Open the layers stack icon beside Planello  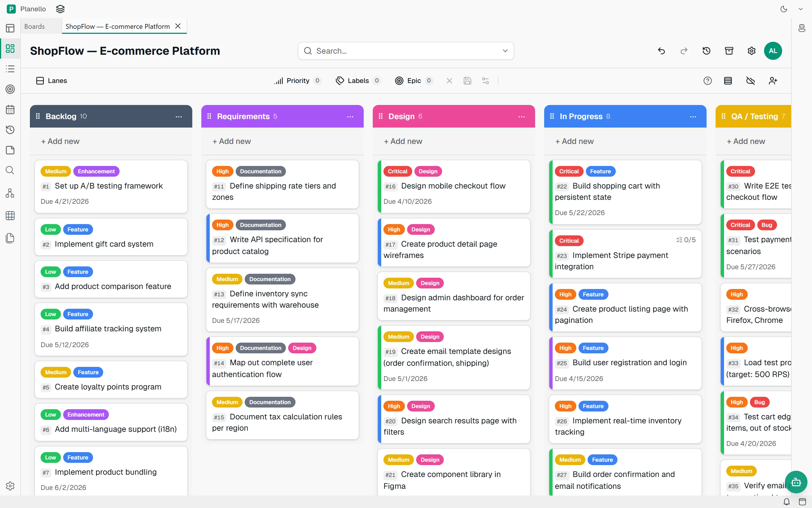coord(60,9)
